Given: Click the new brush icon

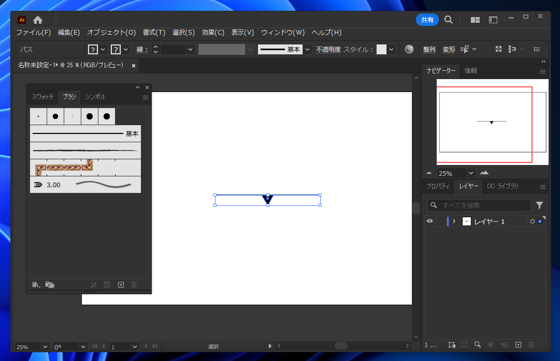Looking at the screenshot, I should coord(121,285).
